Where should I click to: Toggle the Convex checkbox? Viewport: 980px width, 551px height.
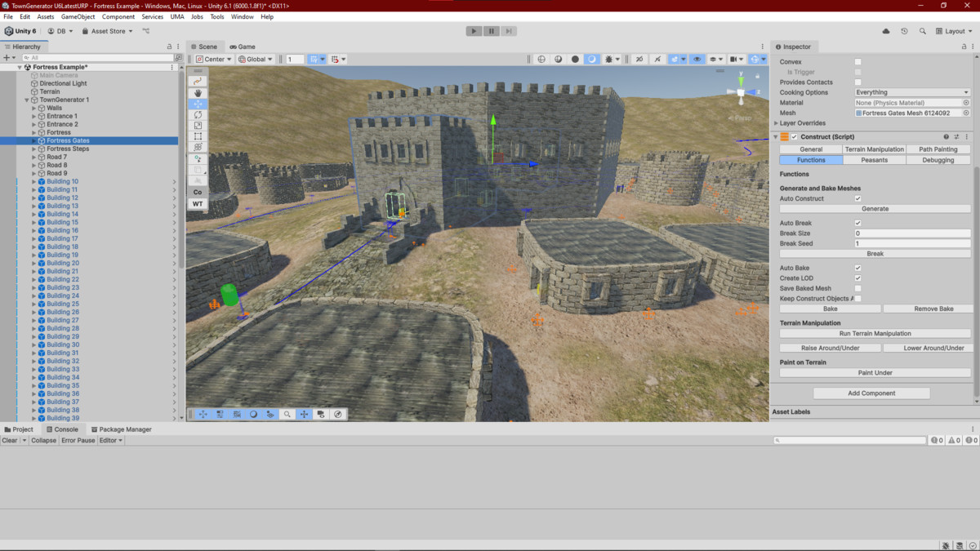pos(857,62)
